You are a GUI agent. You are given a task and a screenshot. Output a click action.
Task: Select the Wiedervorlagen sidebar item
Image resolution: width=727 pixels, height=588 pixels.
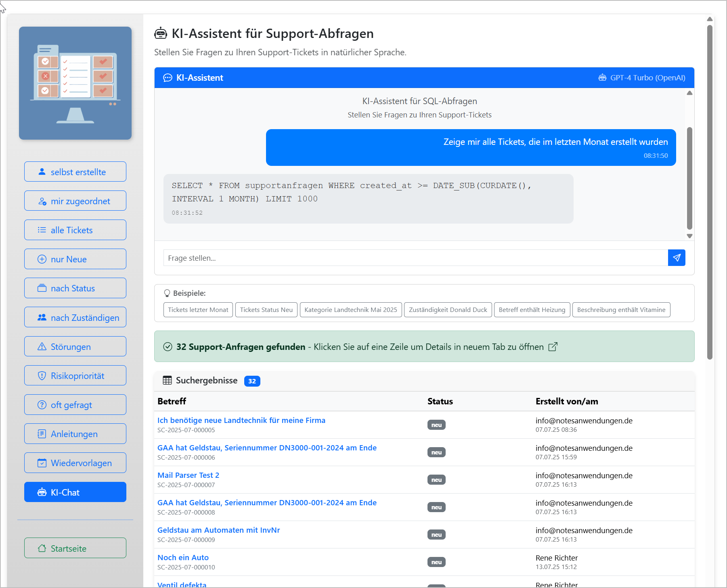click(x=75, y=463)
